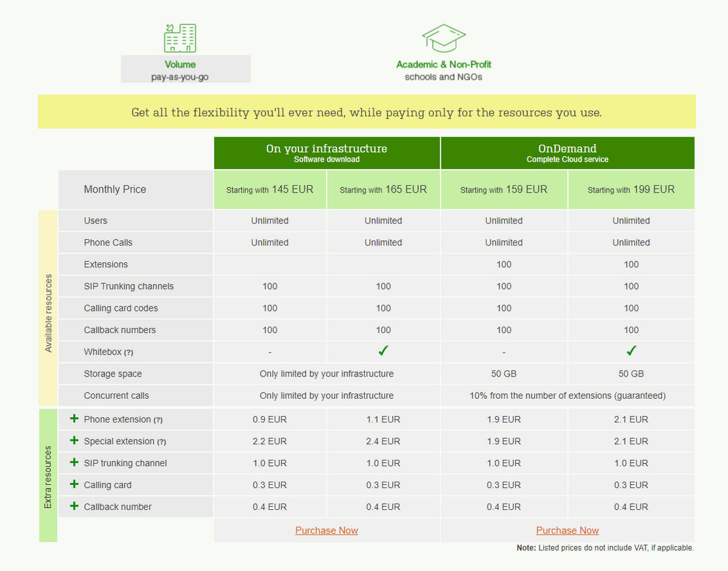Switch to the Academic & Non-Profit tab label

[x=444, y=70]
